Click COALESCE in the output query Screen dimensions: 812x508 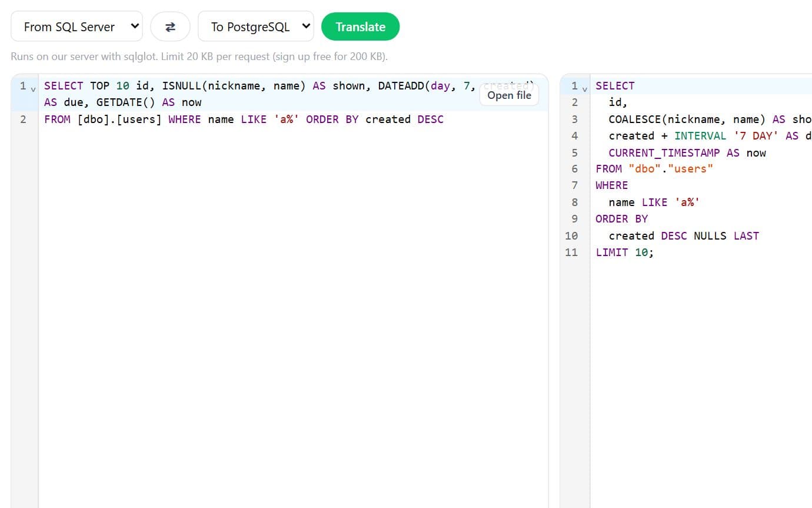point(635,119)
